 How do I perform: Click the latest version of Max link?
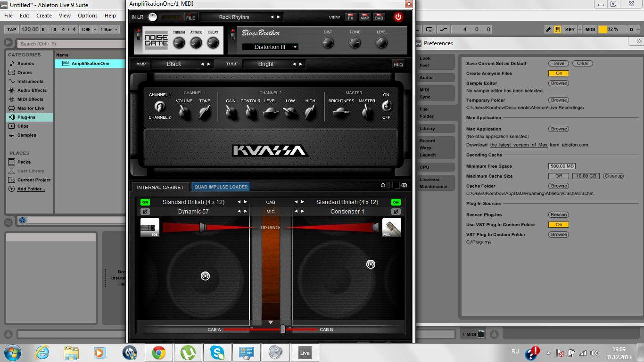click(x=519, y=145)
